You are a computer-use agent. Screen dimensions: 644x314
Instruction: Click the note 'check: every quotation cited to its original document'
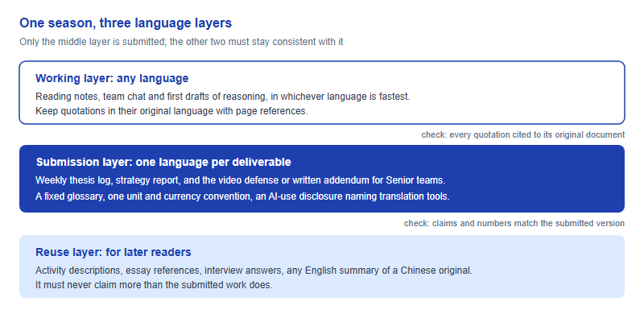(x=522, y=134)
